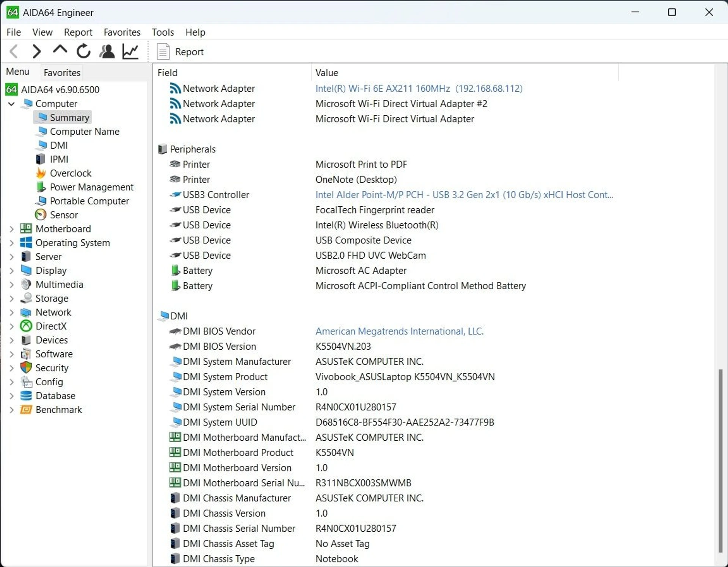This screenshot has height=567, width=728.
Task: Click the Power Management battery icon
Action: coord(41,187)
